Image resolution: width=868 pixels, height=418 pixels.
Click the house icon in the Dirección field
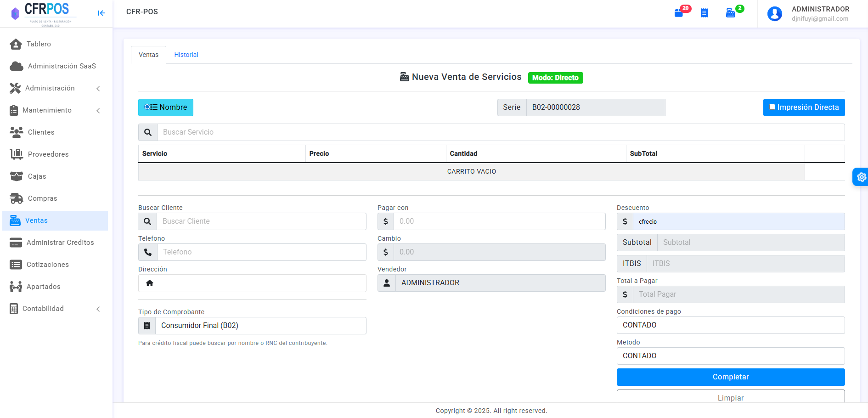[x=150, y=283]
